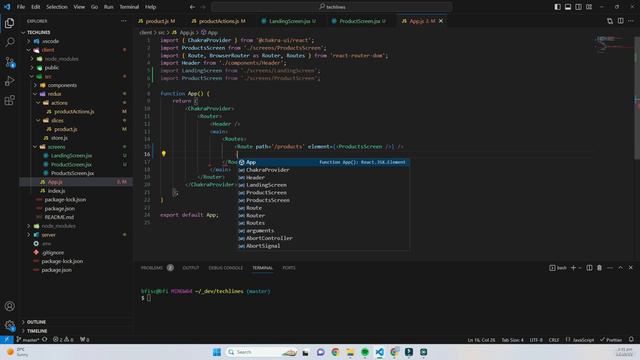Go back with navigation arrow
The width and height of the screenshot is (640, 360).
click(192, 7)
